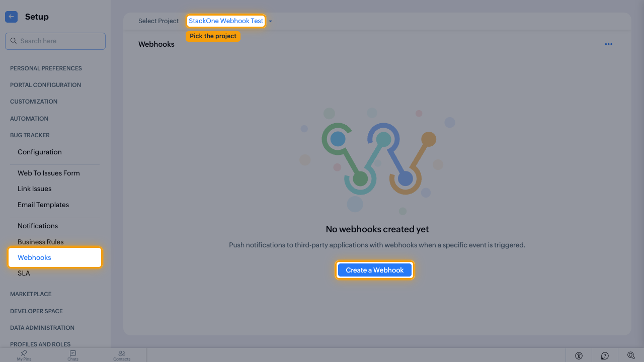
Task: Expand the Select Project dropdown arrow
Action: [271, 21]
